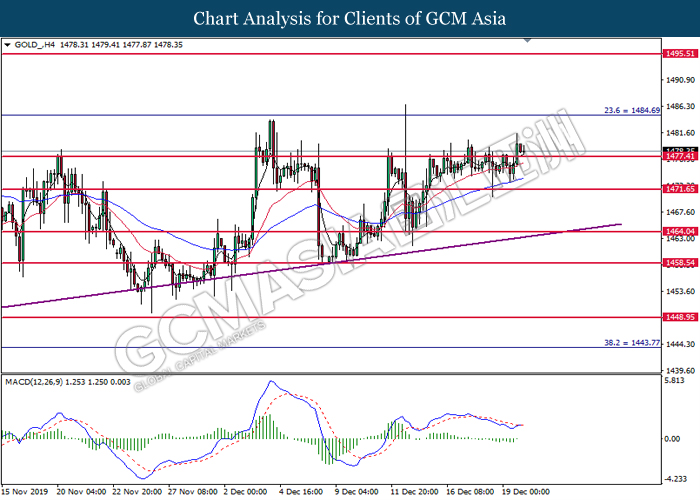Click the 38.2 = 1443.77 Fibonacci label

(x=632, y=343)
